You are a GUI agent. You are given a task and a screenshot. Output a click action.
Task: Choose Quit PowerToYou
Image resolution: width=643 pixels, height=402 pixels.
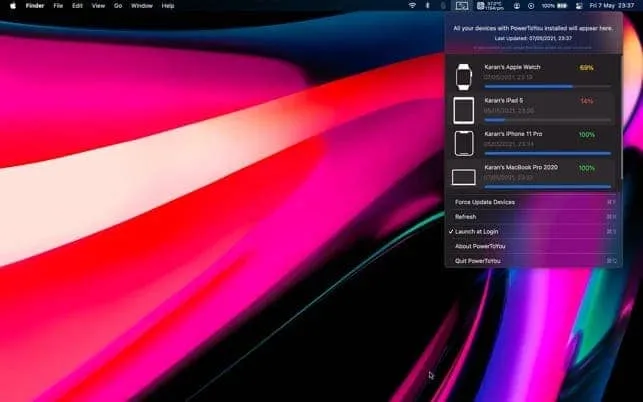(x=478, y=261)
